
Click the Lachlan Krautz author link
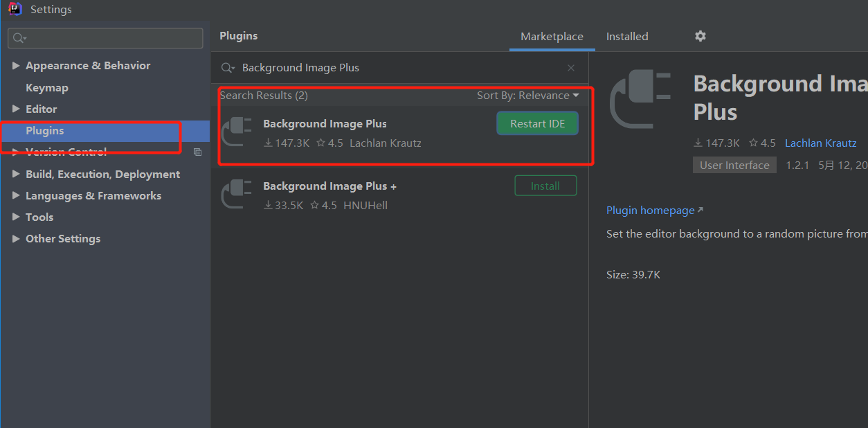820,143
